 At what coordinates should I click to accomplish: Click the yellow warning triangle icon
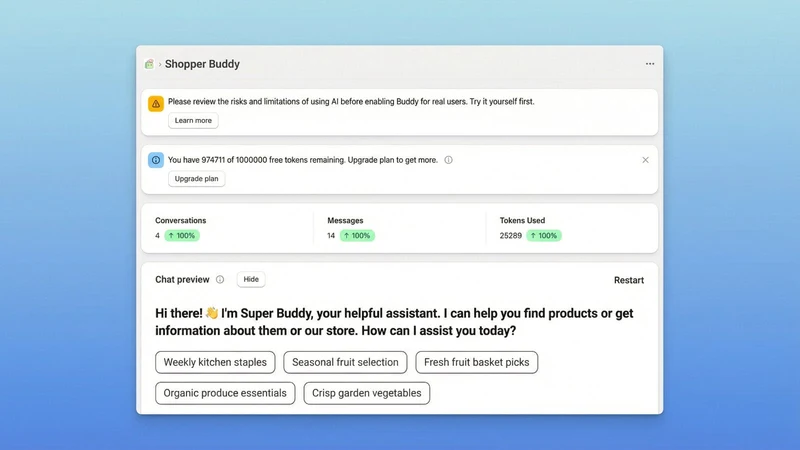tap(156, 104)
